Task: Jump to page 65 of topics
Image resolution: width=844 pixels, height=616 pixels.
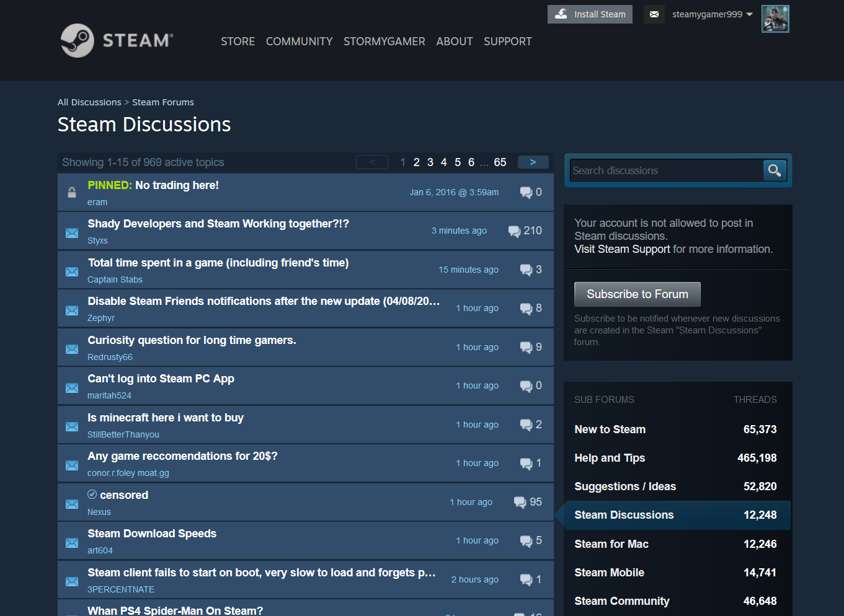Action: click(500, 162)
